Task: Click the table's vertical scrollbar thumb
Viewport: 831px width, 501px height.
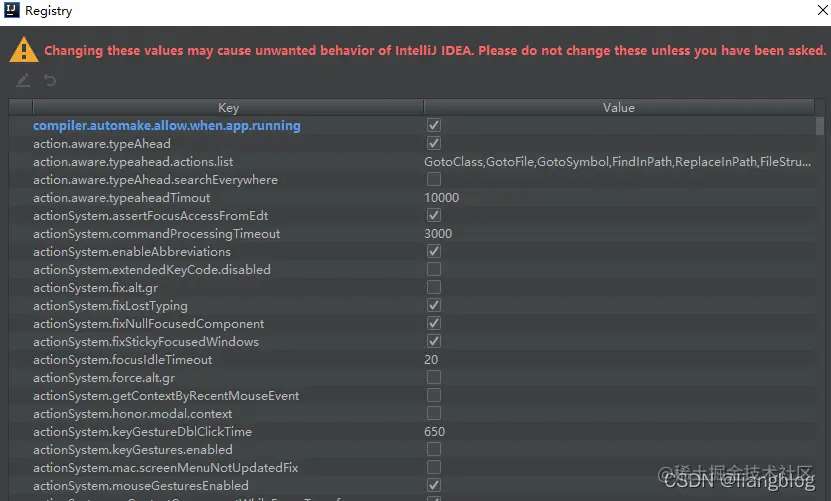Action: click(820, 126)
